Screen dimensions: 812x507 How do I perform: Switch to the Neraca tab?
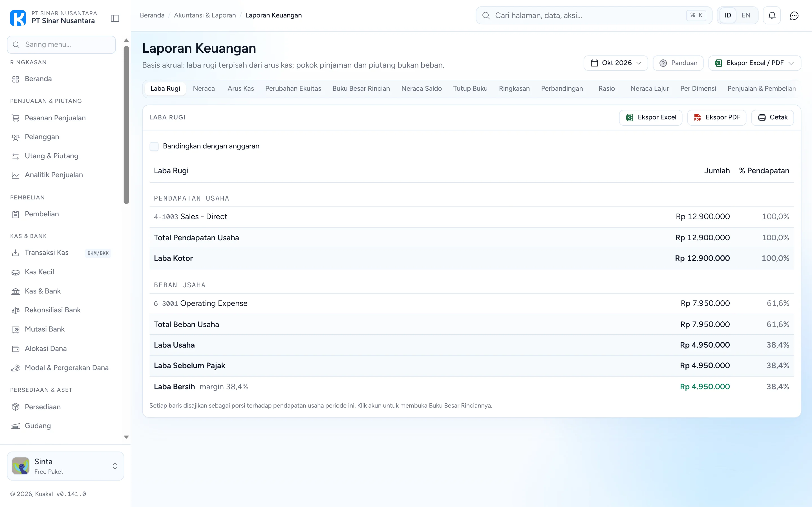(x=204, y=88)
